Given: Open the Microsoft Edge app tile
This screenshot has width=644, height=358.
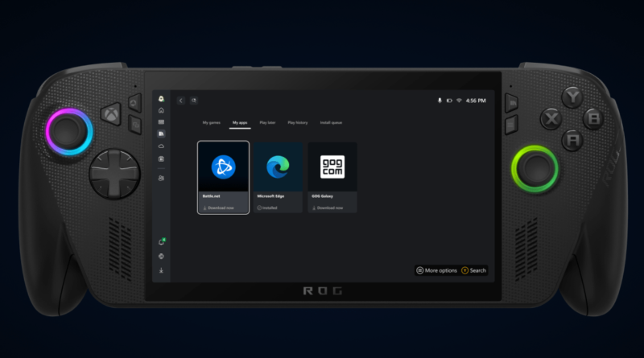Looking at the screenshot, I should click(278, 177).
